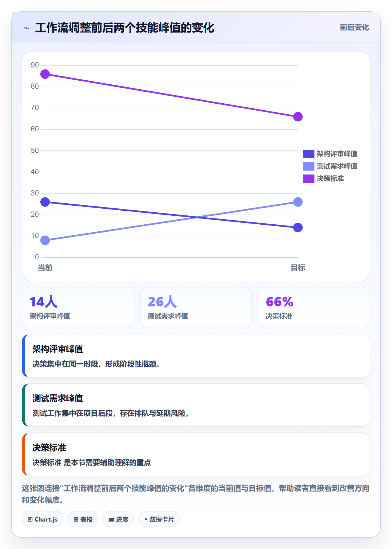Toggle the 架构评审峰值 legend color swatch
The height and width of the screenshot is (549, 392).
coord(308,154)
